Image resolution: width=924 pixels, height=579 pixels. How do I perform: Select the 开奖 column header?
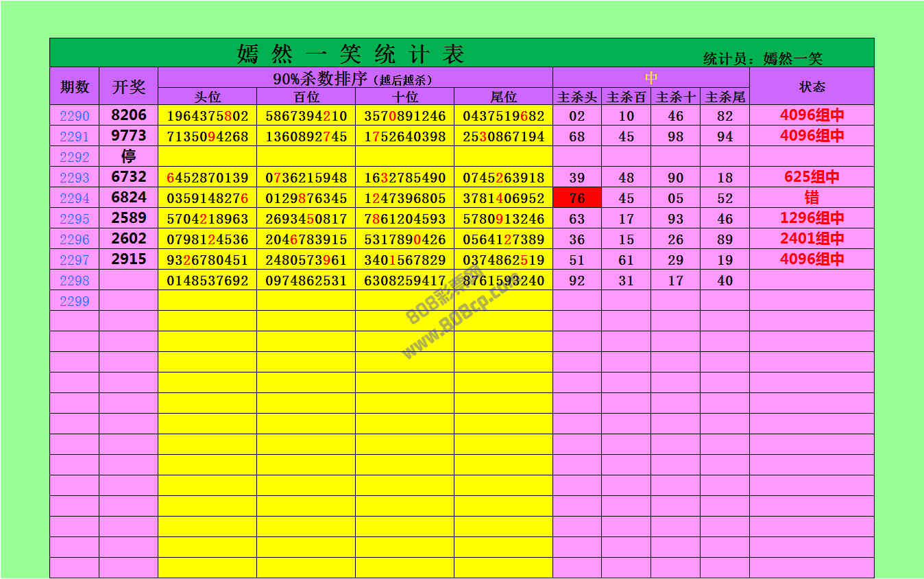pyautogui.click(x=129, y=86)
